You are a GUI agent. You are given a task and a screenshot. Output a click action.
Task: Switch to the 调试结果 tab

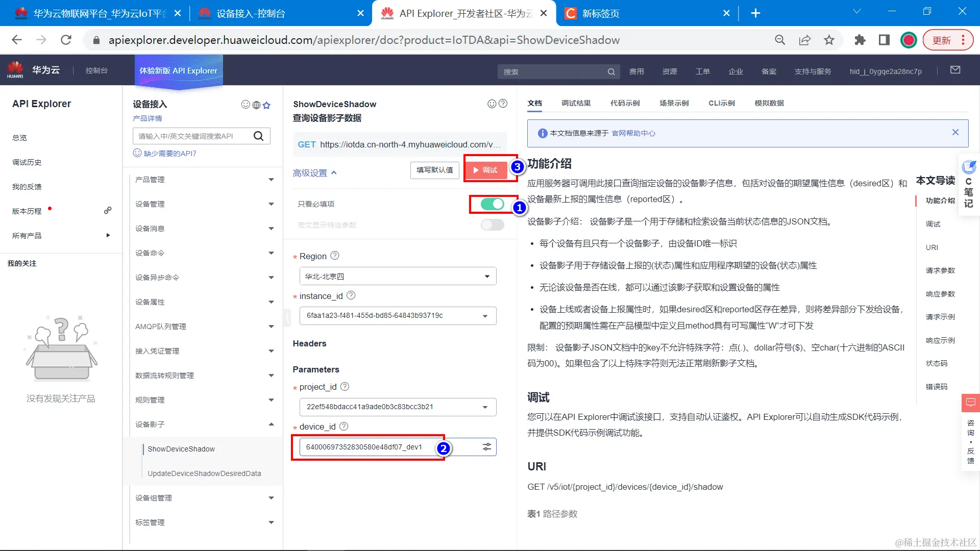[x=576, y=103]
